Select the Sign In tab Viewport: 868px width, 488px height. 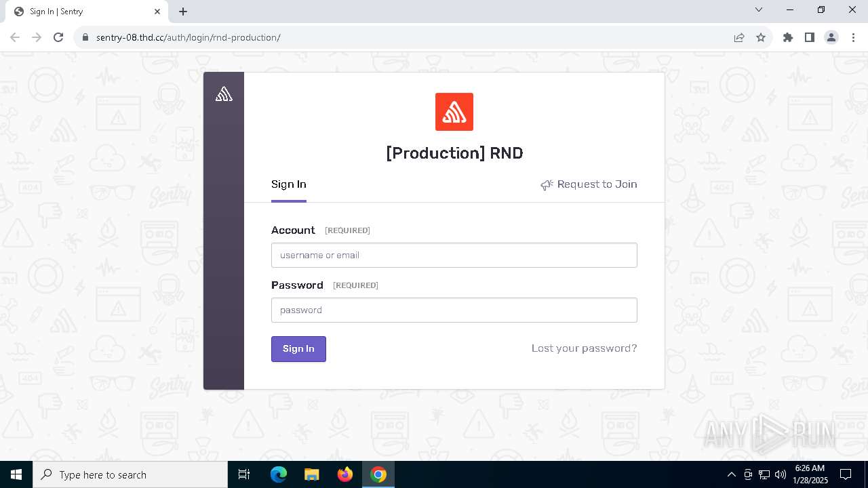click(x=289, y=184)
